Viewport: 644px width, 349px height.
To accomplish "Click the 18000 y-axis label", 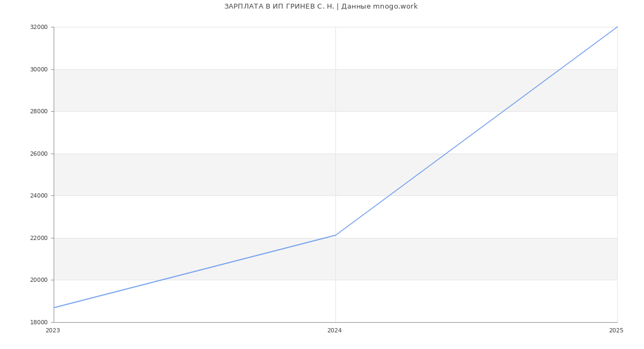I will (x=39, y=322).
